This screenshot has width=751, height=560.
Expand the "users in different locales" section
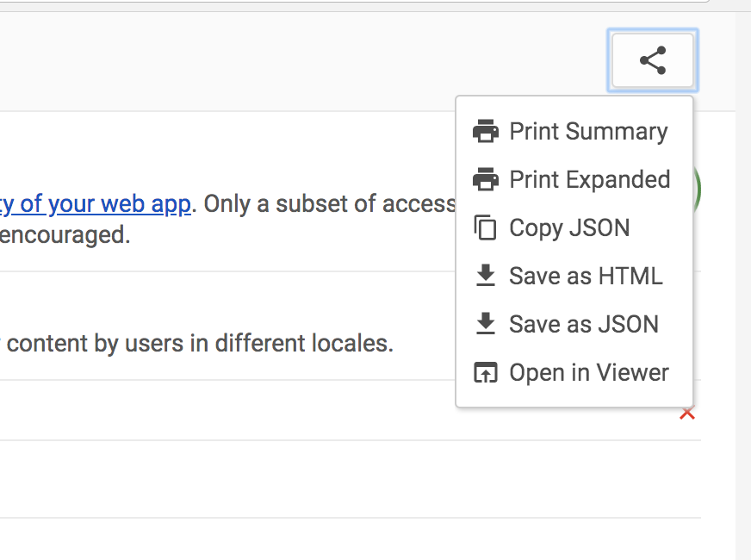coord(215,344)
